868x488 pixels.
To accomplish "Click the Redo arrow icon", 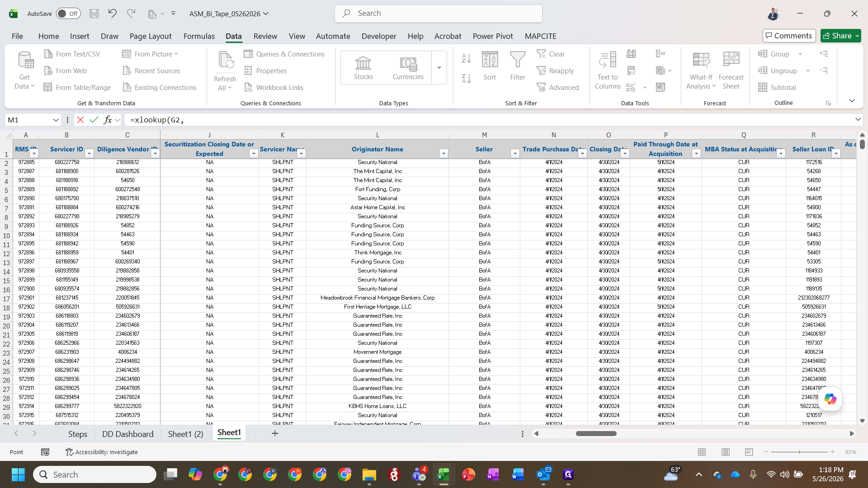I will [131, 14].
